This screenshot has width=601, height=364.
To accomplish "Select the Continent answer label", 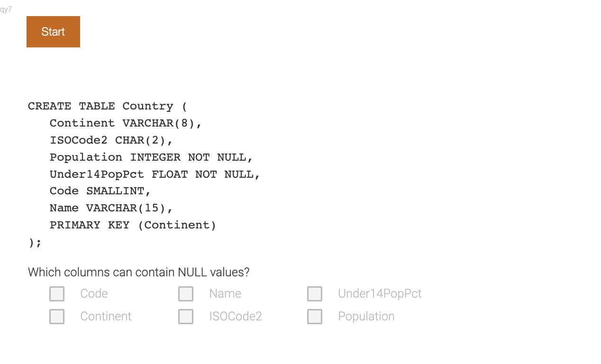I will (105, 316).
